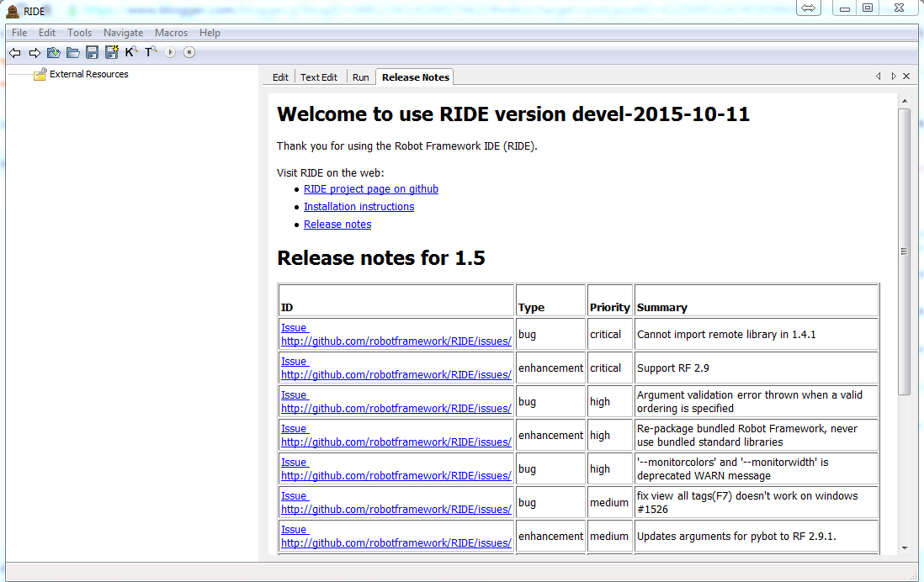Switch to the Text Edit tab
Image resolution: width=924 pixels, height=582 pixels.
click(319, 77)
